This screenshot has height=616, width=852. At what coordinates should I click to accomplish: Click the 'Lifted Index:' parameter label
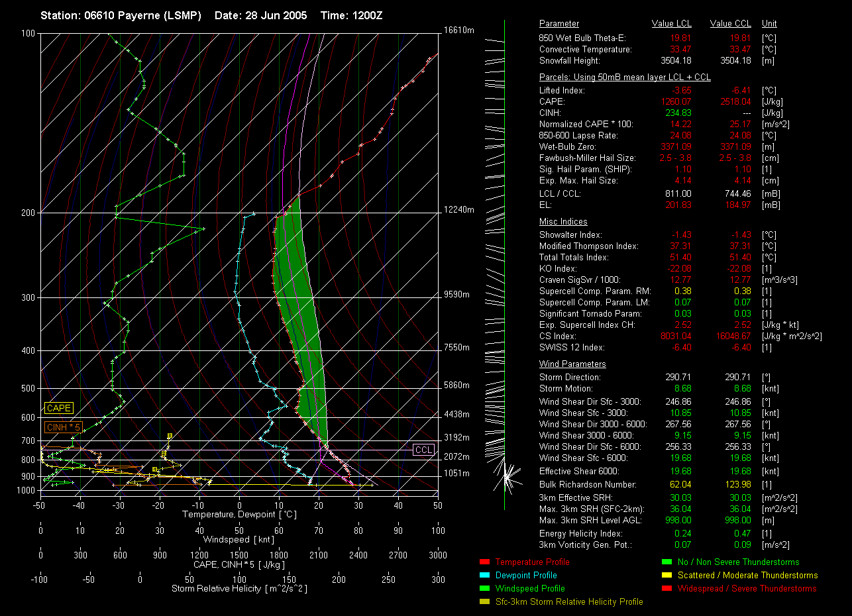click(562, 91)
